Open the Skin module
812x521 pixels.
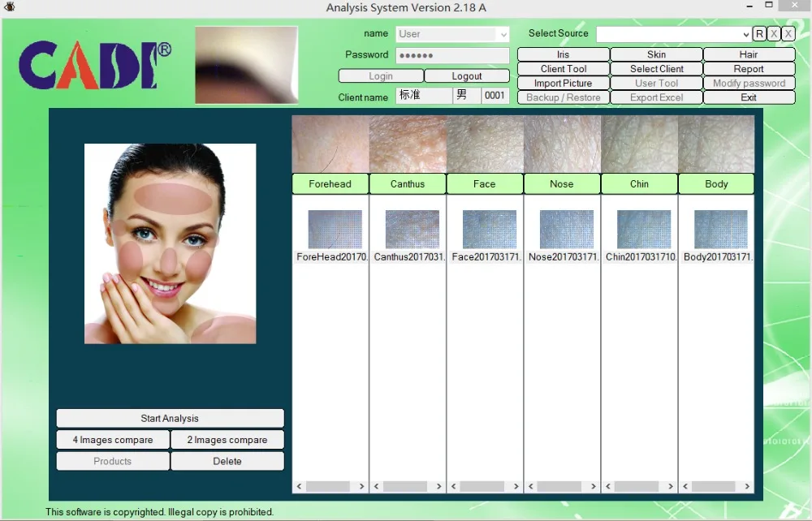[x=656, y=54]
